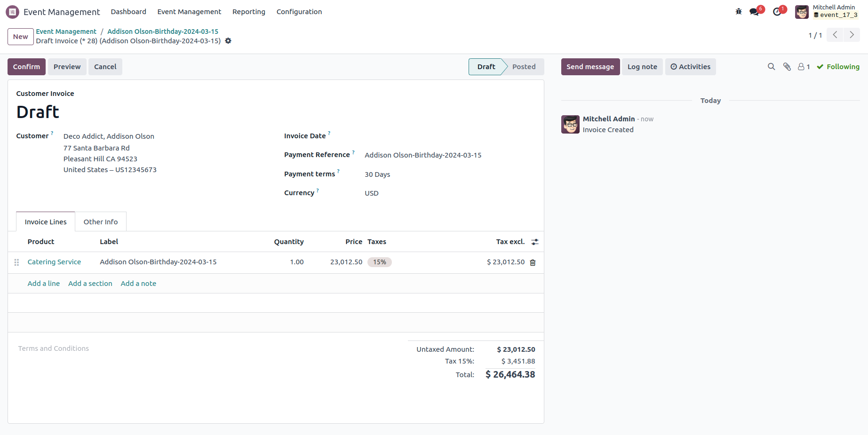The image size is (868, 435).
Task: Click Log note in the chatter
Action: click(642, 67)
